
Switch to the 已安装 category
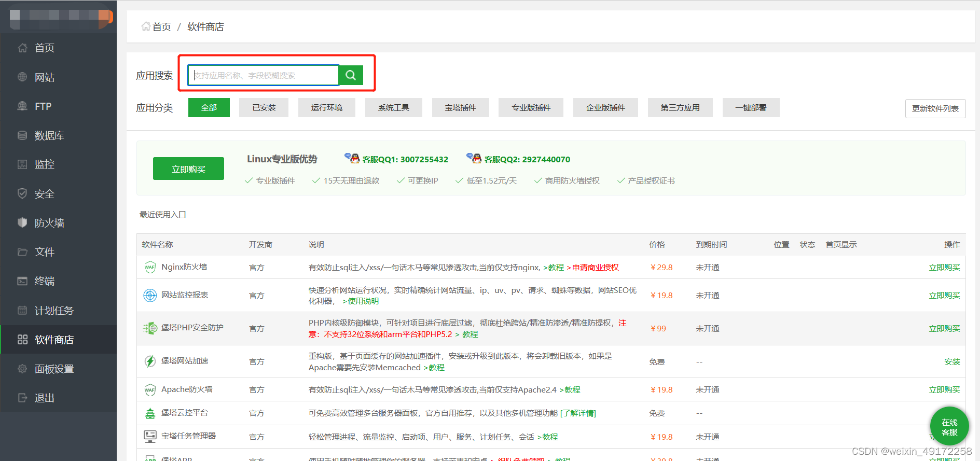[264, 108]
